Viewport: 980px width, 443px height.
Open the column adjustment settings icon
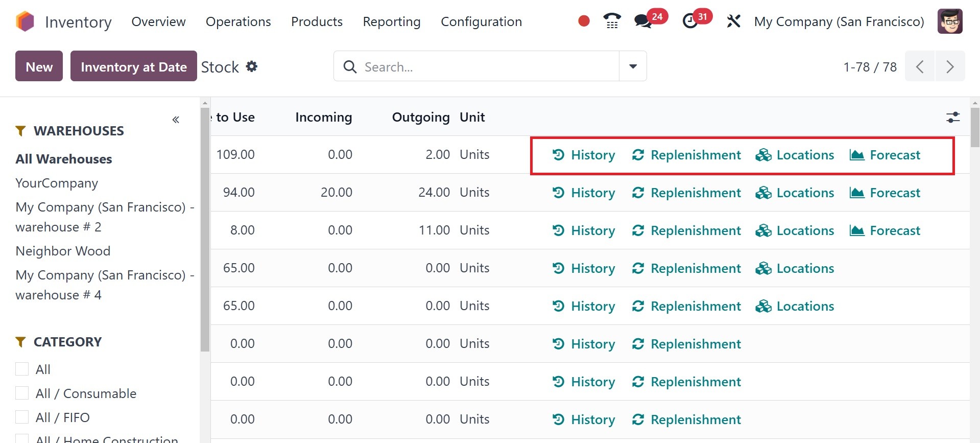(952, 117)
